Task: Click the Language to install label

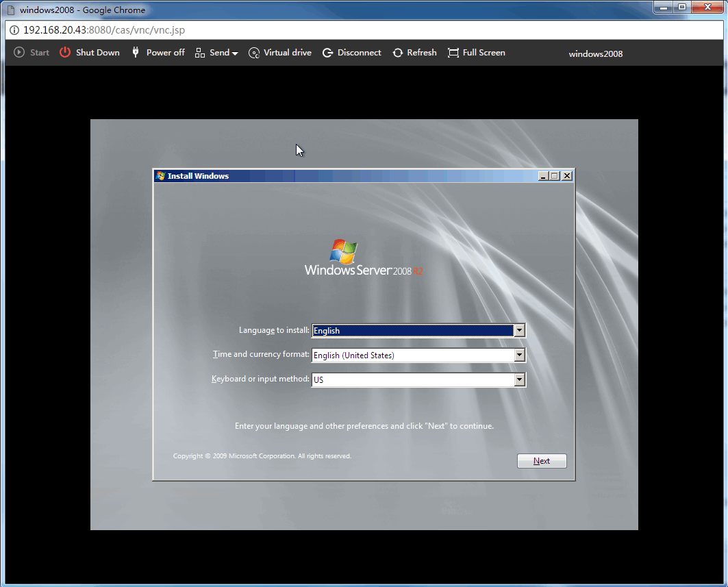Action: coord(274,330)
